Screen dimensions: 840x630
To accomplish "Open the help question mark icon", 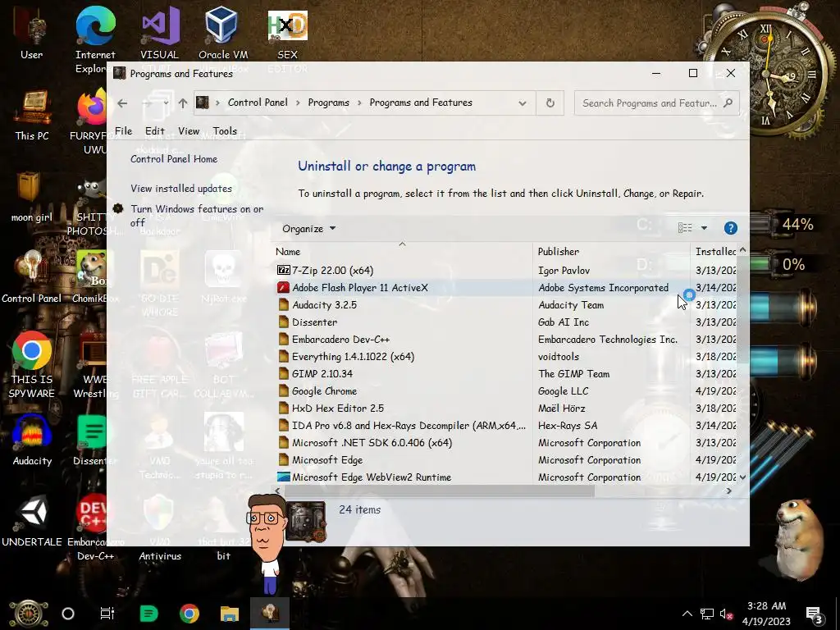I will (x=730, y=228).
